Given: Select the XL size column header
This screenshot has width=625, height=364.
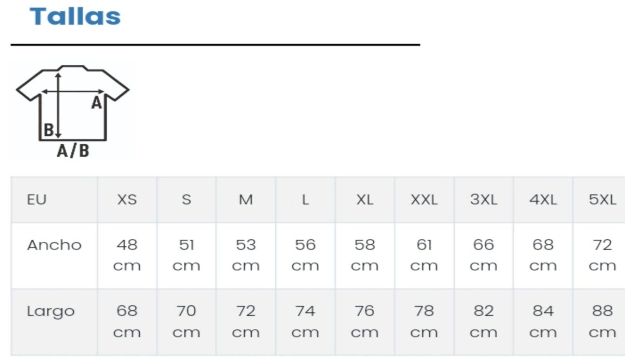Looking at the screenshot, I should click(365, 199).
